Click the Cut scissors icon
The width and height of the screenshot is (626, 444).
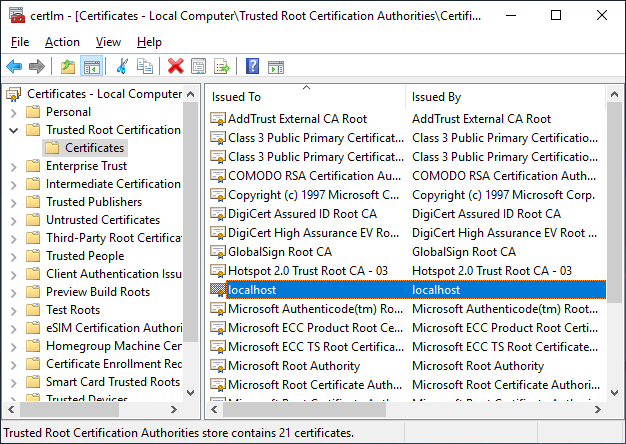(122, 66)
